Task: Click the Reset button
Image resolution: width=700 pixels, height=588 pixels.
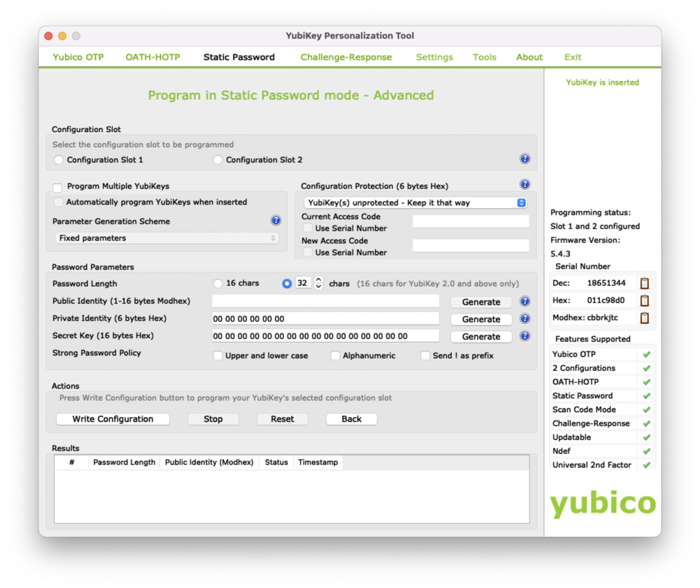Action: coord(282,419)
